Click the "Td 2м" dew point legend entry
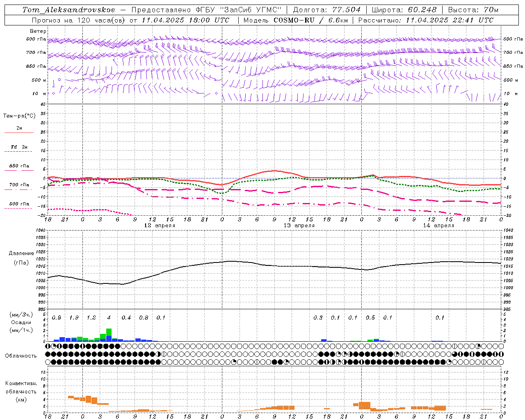 (19, 147)
